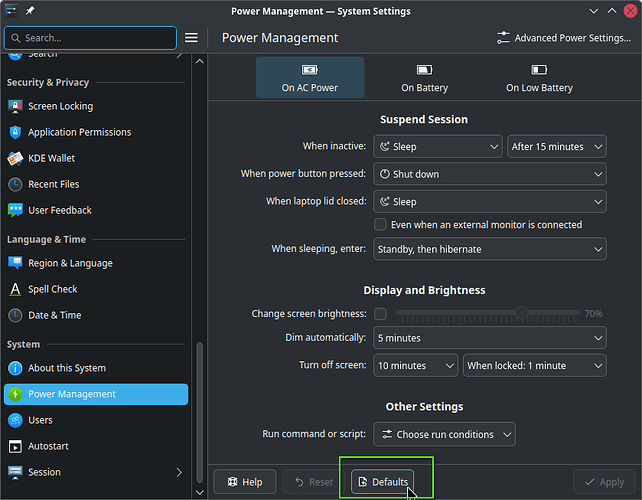Click the Spell Check letter icon
The image size is (642, 500).
[15, 290]
